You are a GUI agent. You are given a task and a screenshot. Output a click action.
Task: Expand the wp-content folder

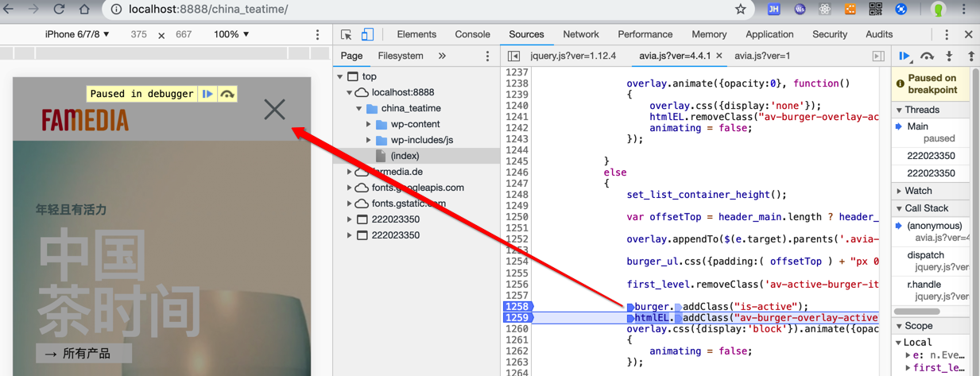369,125
